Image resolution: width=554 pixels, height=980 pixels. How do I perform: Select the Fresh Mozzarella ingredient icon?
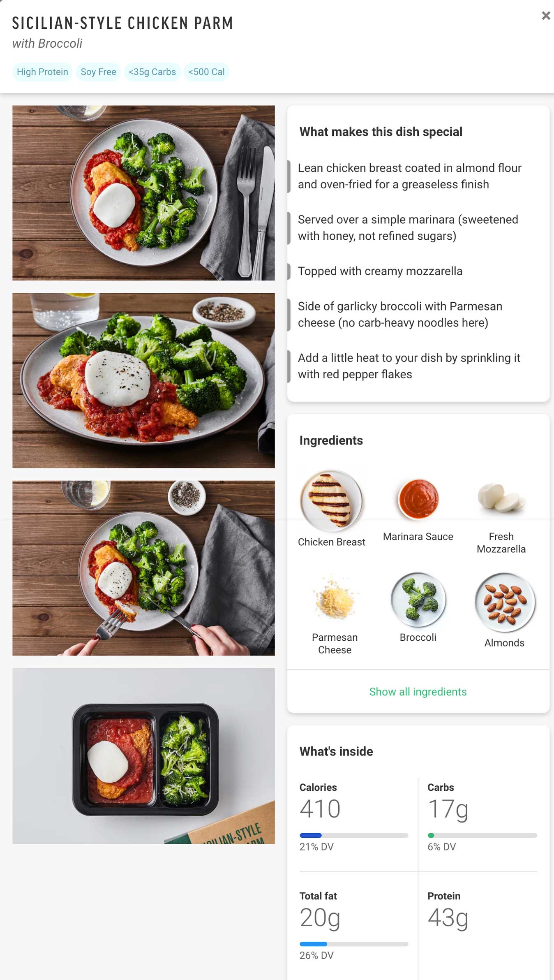[x=501, y=498]
